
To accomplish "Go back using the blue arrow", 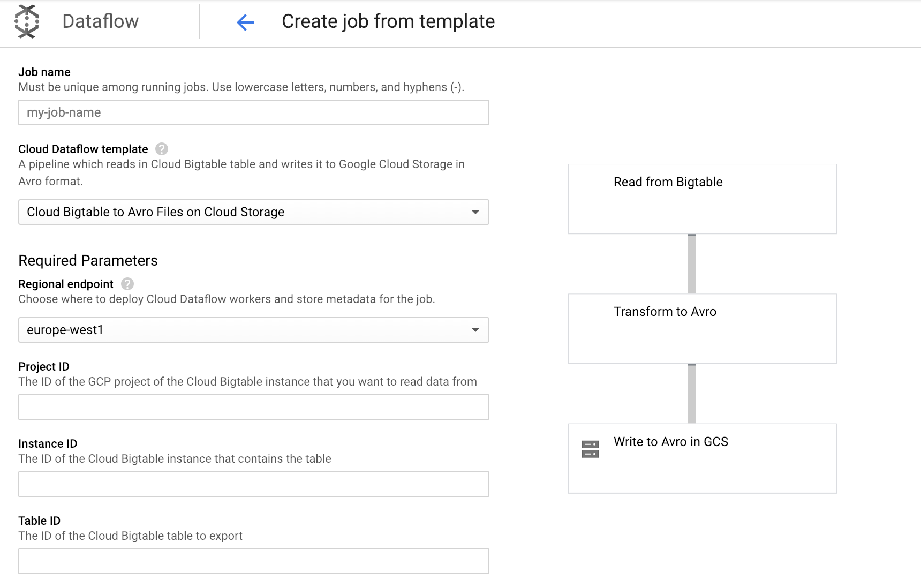I will pyautogui.click(x=245, y=22).
